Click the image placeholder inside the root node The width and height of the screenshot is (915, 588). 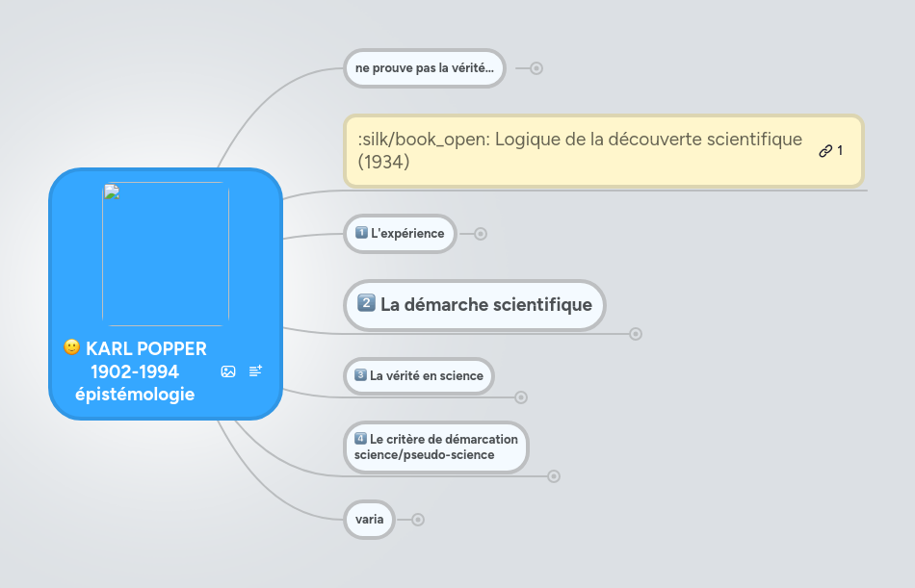pyautogui.click(x=166, y=253)
